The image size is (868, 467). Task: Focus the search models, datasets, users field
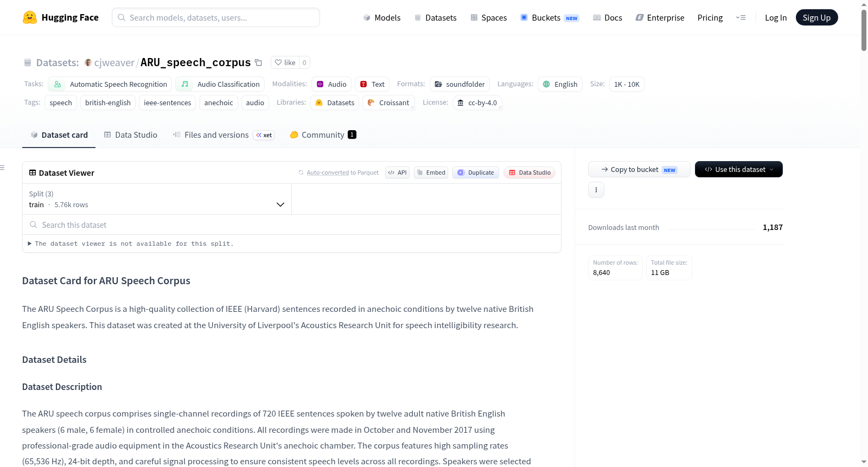(216, 17)
